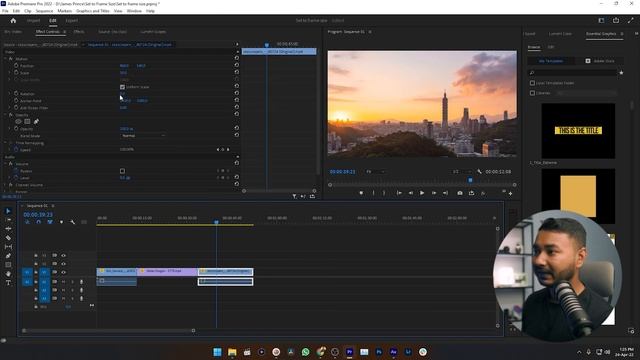Collapse the Volume effect group
640x360 pixels.
click(x=6, y=164)
